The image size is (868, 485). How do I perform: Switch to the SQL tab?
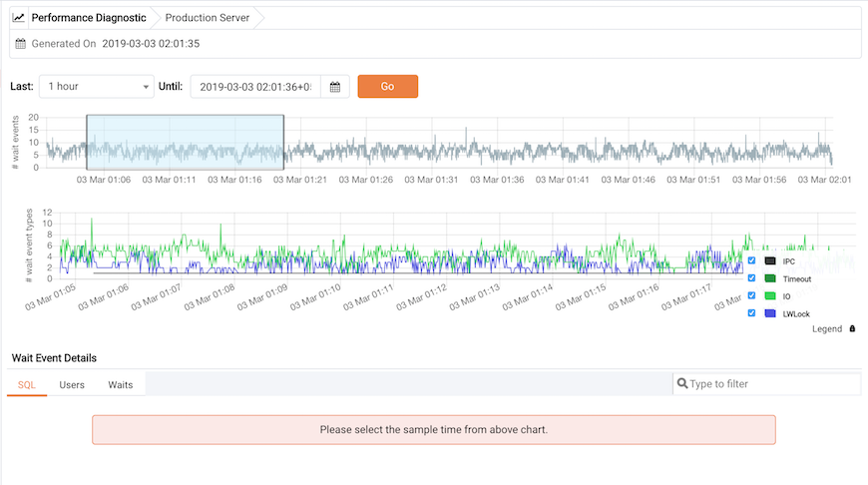[x=27, y=385]
